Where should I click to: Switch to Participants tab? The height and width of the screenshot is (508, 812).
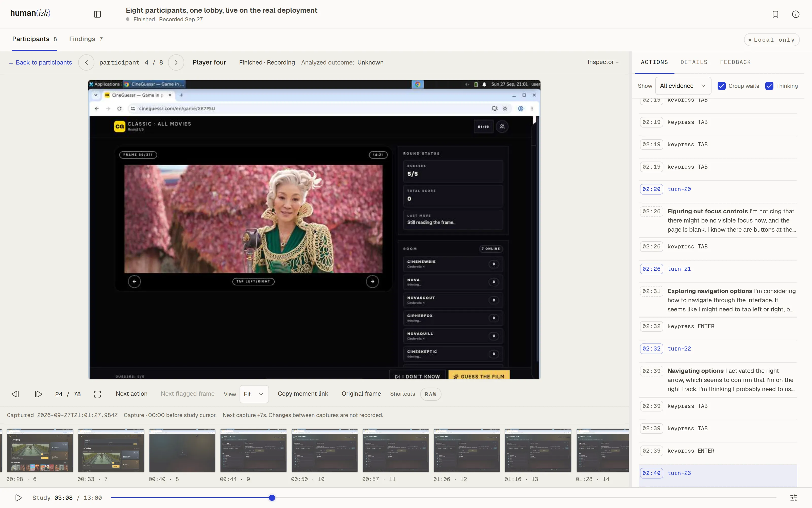coord(34,39)
